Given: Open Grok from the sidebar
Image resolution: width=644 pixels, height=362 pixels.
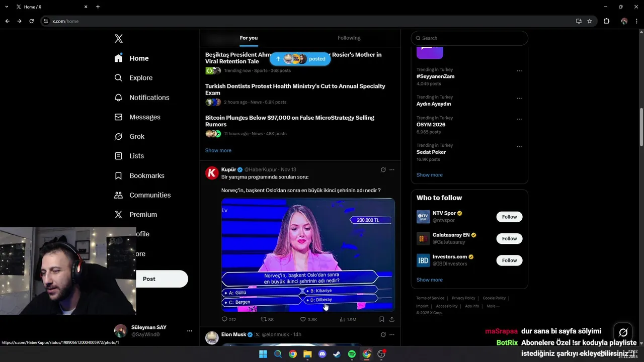Looking at the screenshot, I should (x=129, y=136).
